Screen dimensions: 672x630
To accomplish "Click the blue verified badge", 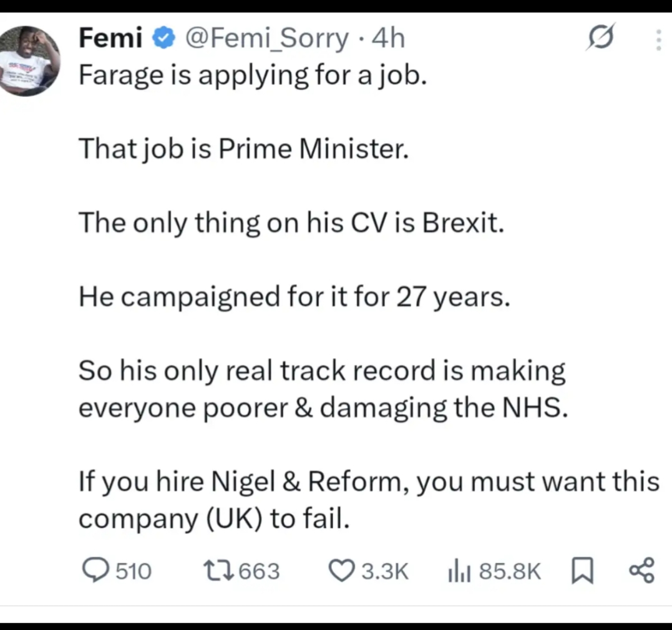I will [x=163, y=39].
